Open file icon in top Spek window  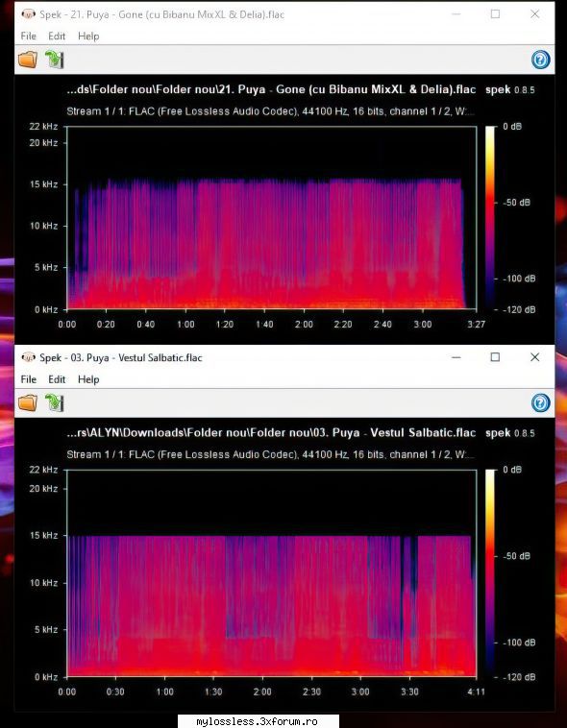28,60
